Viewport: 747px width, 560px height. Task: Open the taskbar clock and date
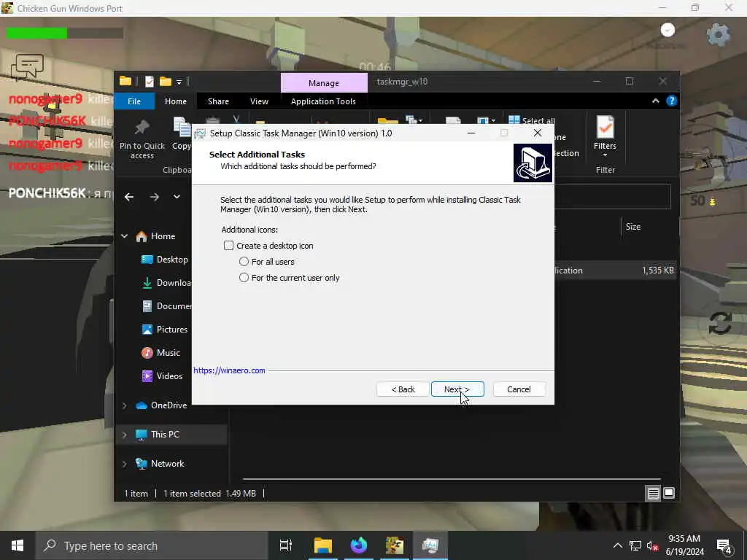point(684,545)
